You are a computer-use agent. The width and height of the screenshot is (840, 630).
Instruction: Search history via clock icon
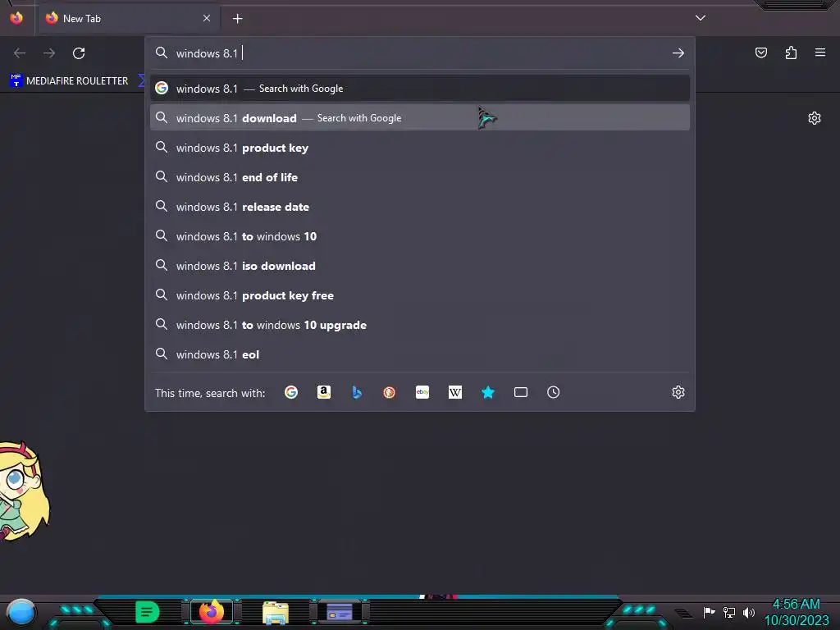[554, 392]
